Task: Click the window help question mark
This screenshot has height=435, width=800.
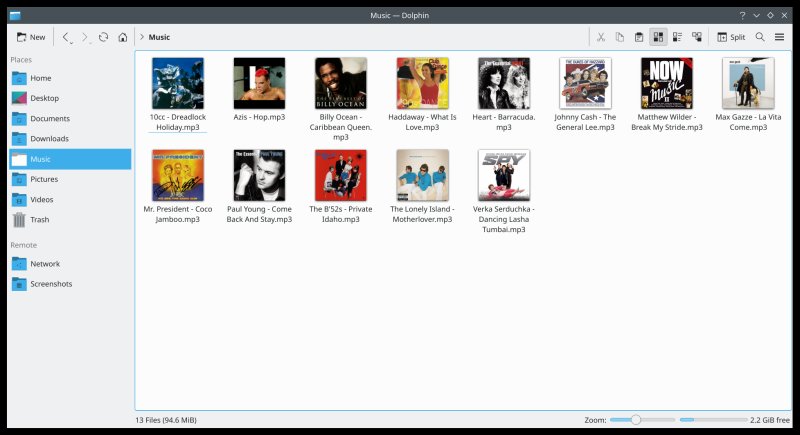Action: coord(742,15)
